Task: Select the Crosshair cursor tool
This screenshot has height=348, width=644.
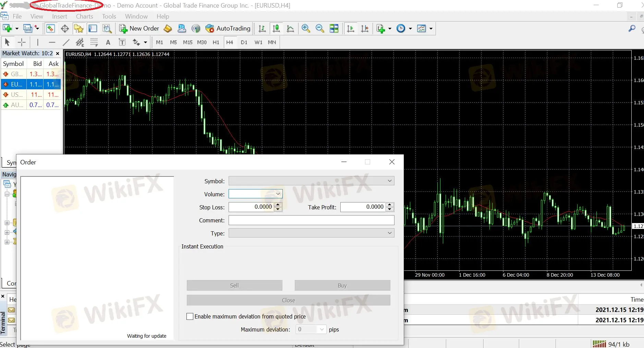Action: tap(22, 42)
